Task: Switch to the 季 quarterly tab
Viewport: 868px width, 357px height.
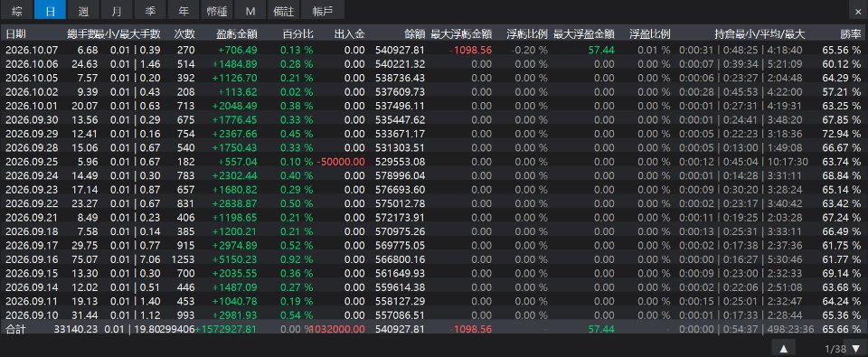Action: (149, 10)
